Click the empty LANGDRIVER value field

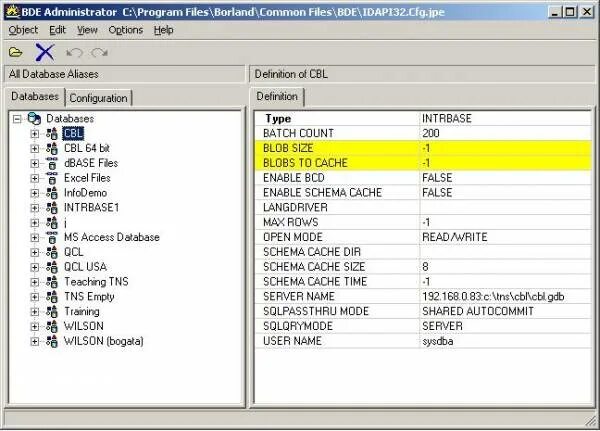(x=505, y=207)
